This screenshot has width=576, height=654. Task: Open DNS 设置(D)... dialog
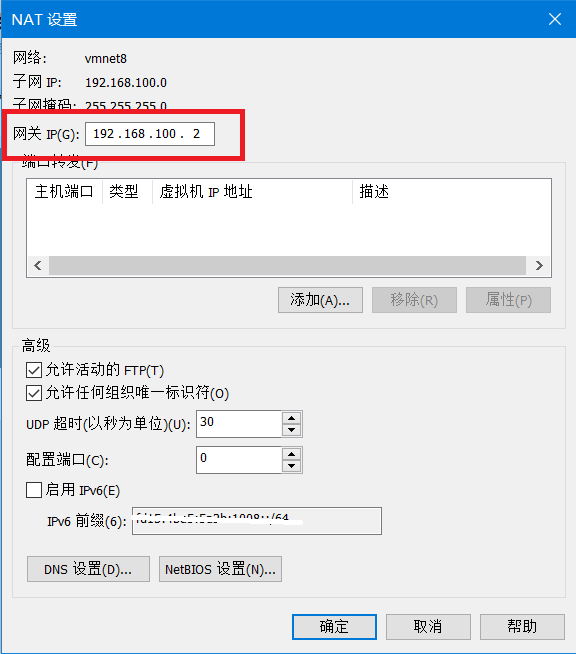(x=88, y=569)
